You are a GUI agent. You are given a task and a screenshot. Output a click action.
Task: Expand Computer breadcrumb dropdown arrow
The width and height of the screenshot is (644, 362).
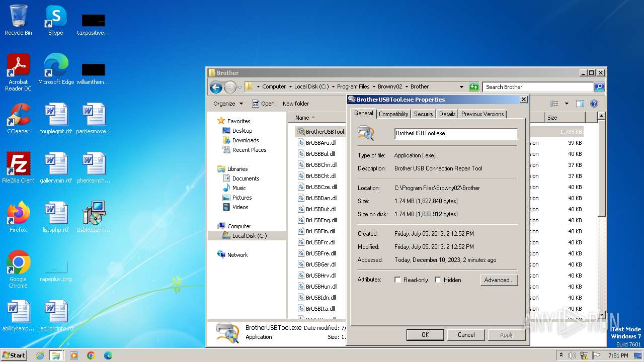pyautogui.click(x=290, y=87)
